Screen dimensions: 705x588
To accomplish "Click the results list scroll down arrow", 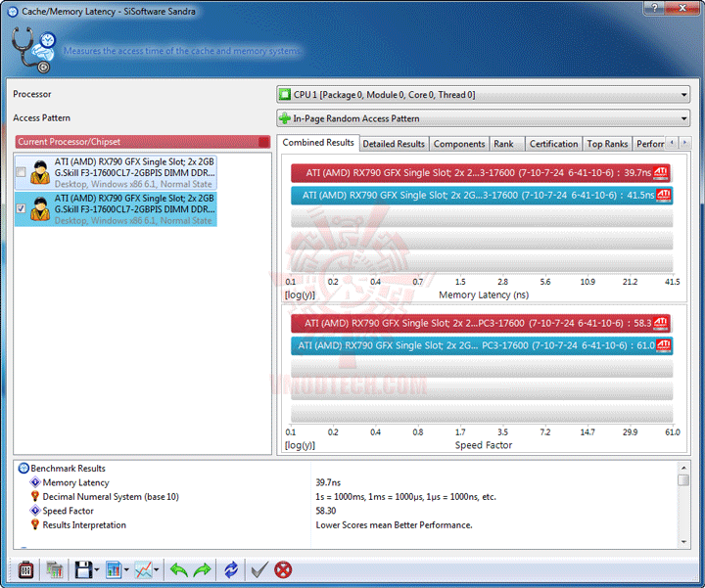I will click(683, 542).
